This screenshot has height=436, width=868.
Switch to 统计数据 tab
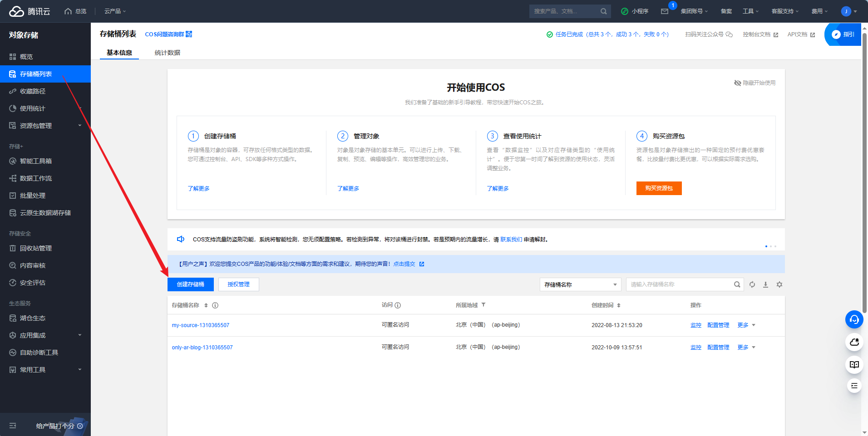coord(168,53)
